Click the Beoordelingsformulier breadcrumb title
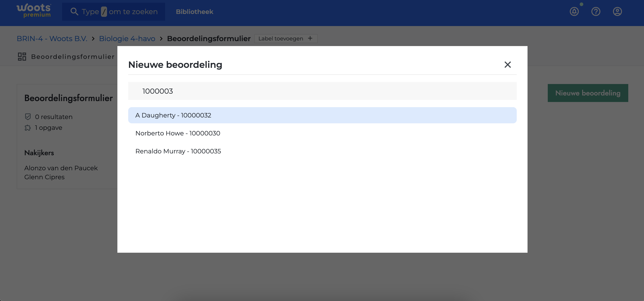 pos(209,38)
